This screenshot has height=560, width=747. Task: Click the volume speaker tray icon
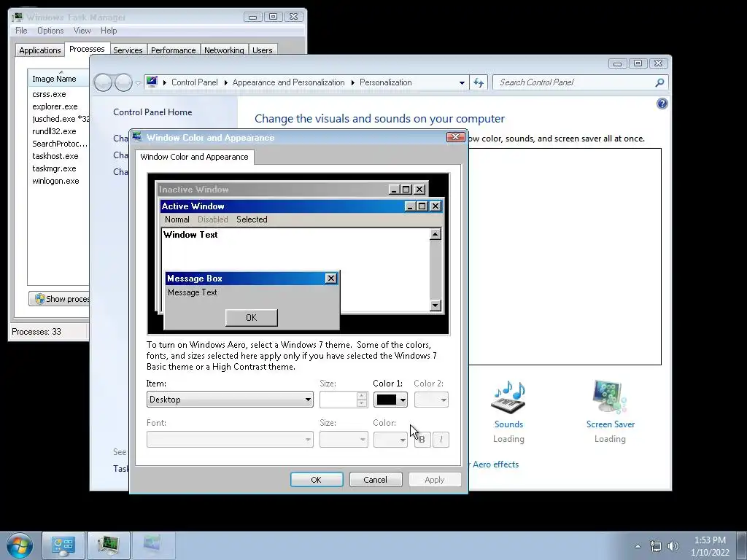tap(673, 546)
